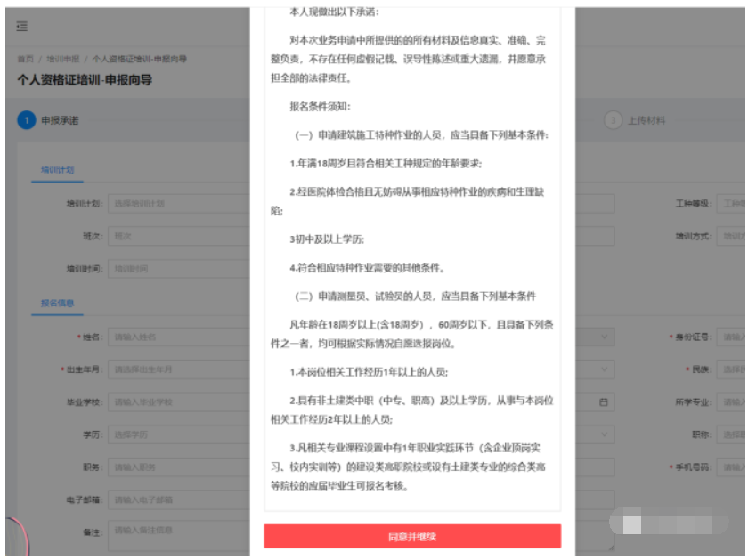Open dropdown arrow left of 身份证号 label
Image resolution: width=748 pixels, height=560 pixels.
tap(604, 337)
